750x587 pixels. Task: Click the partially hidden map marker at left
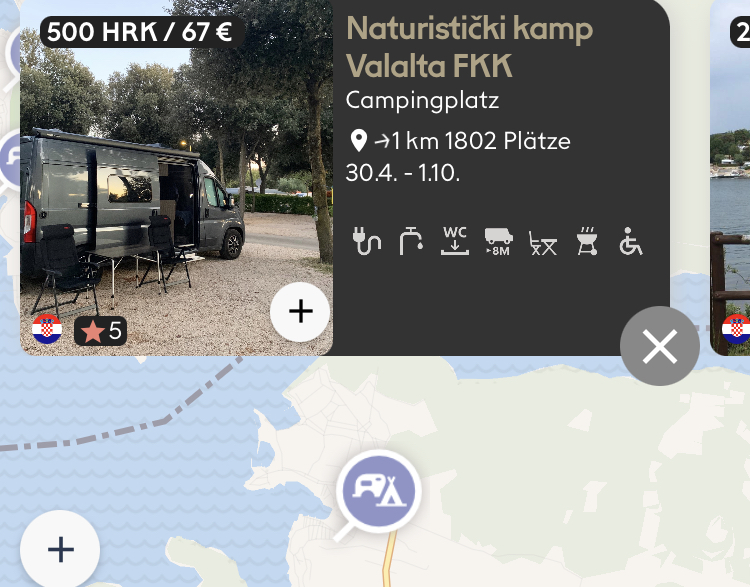(11, 159)
